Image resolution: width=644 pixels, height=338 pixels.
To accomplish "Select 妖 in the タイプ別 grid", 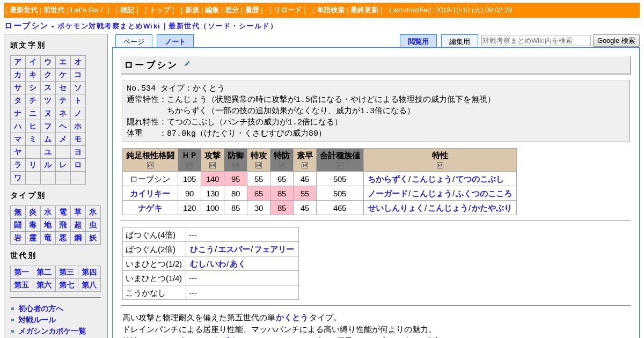I will (x=93, y=238).
